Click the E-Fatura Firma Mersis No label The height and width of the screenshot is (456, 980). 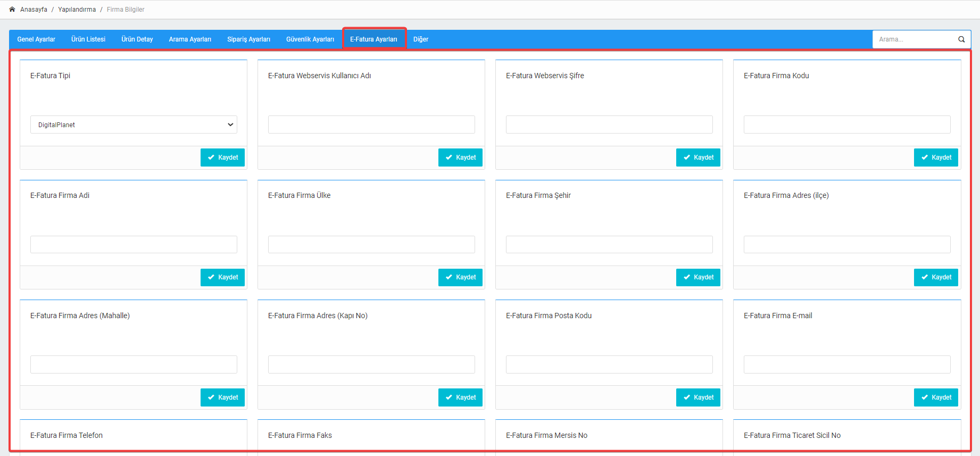pyautogui.click(x=547, y=435)
